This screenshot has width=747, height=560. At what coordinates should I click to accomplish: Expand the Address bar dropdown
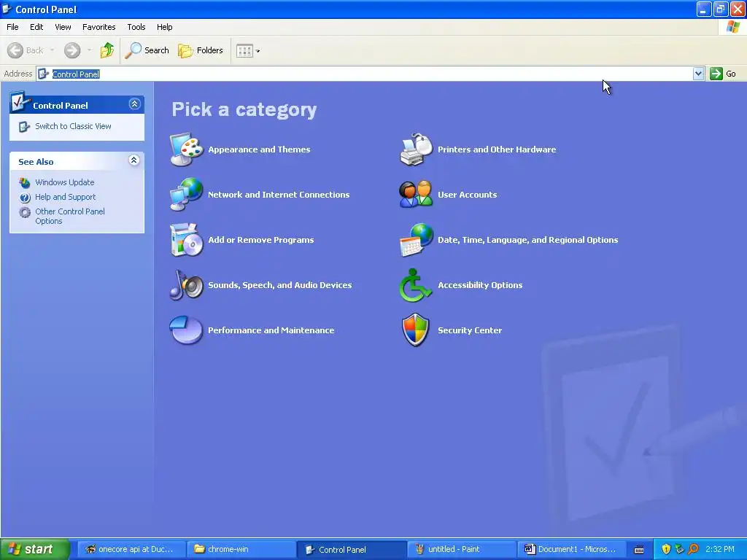pyautogui.click(x=698, y=74)
